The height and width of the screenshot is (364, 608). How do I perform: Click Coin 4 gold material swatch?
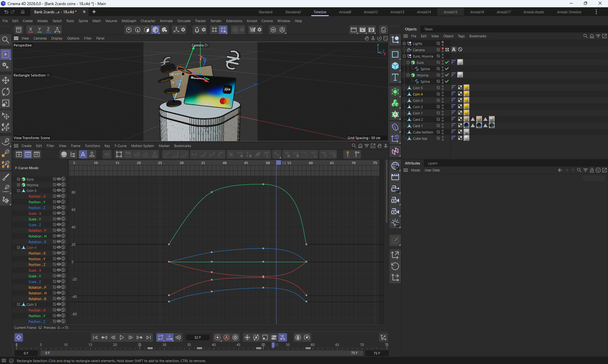click(466, 94)
